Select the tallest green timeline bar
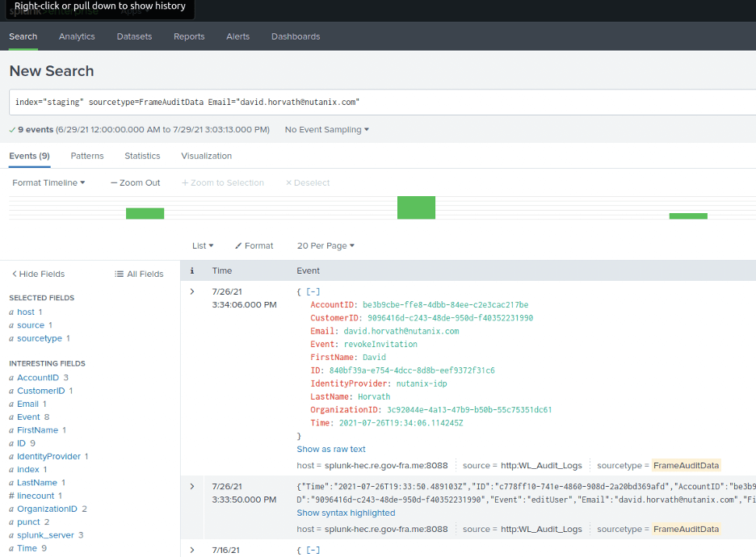The image size is (756, 557). (x=416, y=207)
